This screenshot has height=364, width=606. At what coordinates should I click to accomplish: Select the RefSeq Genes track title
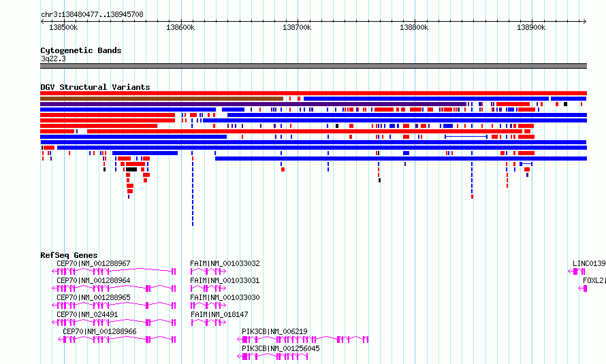(x=69, y=255)
